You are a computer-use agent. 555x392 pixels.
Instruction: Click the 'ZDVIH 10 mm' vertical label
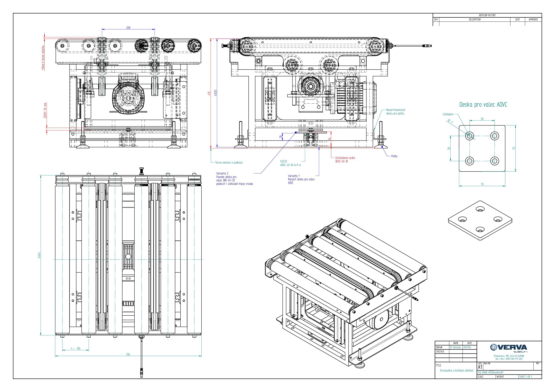tap(45, 110)
